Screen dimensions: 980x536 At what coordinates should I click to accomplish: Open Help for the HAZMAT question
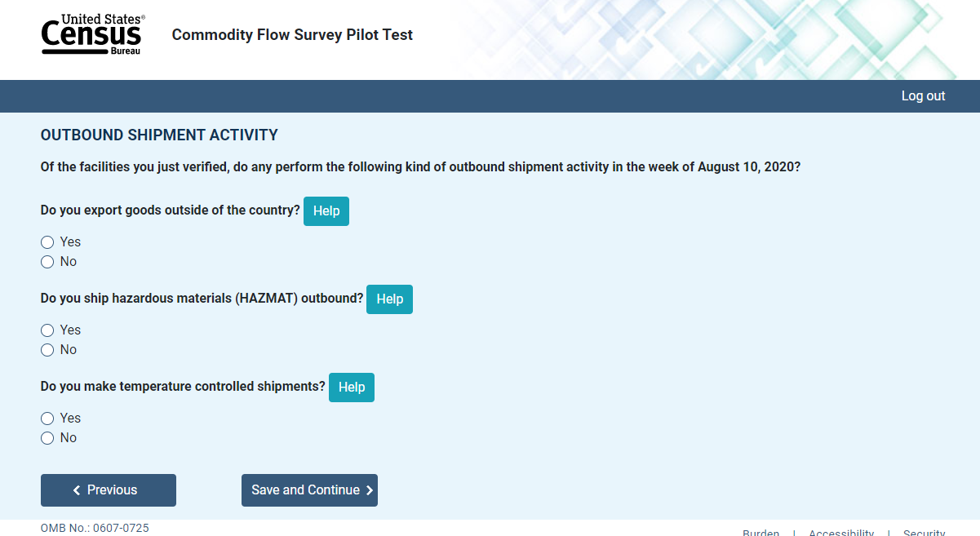tap(389, 299)
